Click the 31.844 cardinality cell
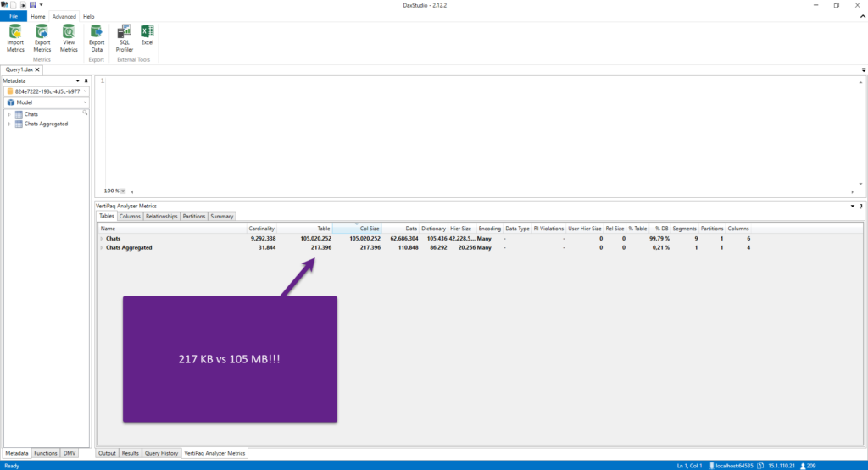Image resolution: width=868 pixels, height=470 pixels. point(267,248)
